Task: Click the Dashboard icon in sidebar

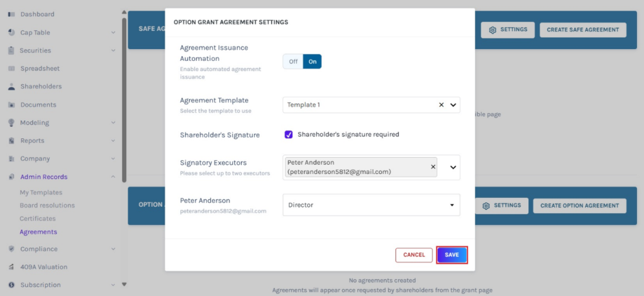Action: click(11, 14)
